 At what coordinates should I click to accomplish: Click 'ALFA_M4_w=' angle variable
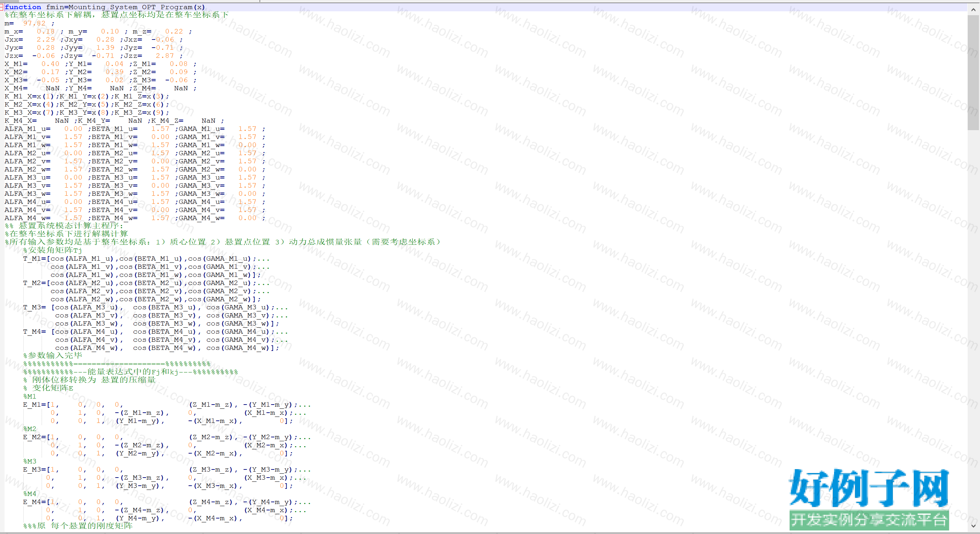click(27, 218)
